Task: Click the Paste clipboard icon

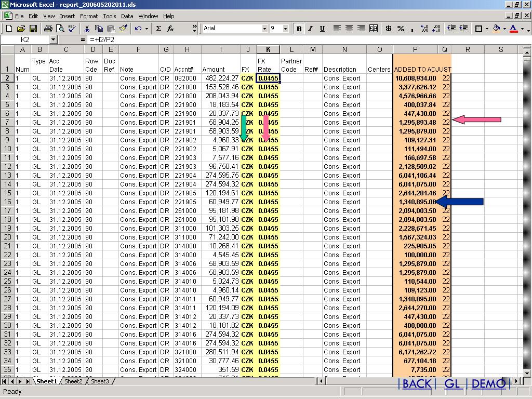Action: coord(111,29)
